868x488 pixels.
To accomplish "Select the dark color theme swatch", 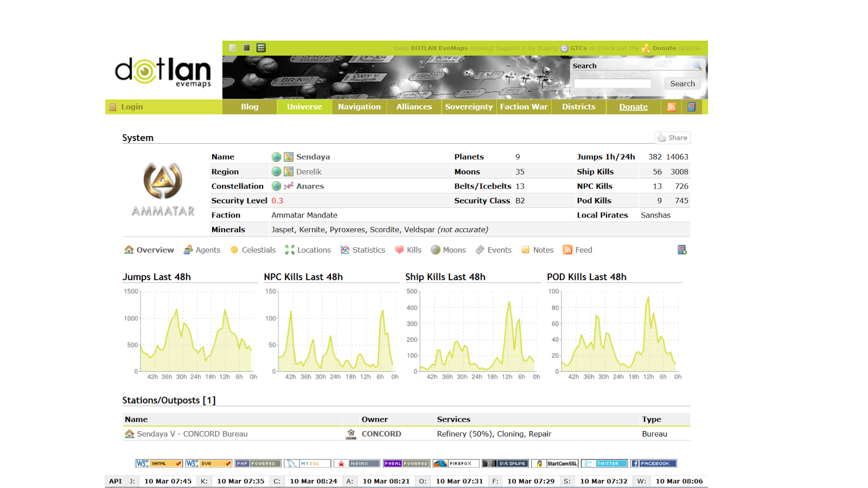I will [247, 48].
